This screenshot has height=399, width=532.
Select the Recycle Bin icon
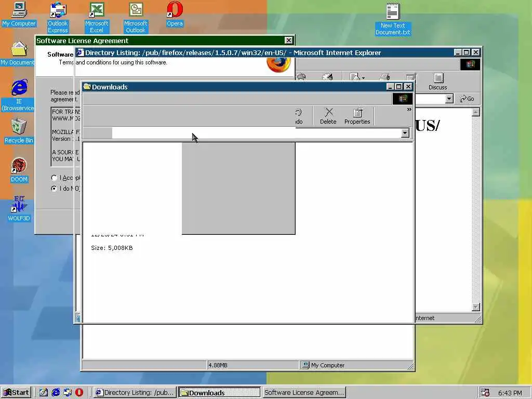19,131
